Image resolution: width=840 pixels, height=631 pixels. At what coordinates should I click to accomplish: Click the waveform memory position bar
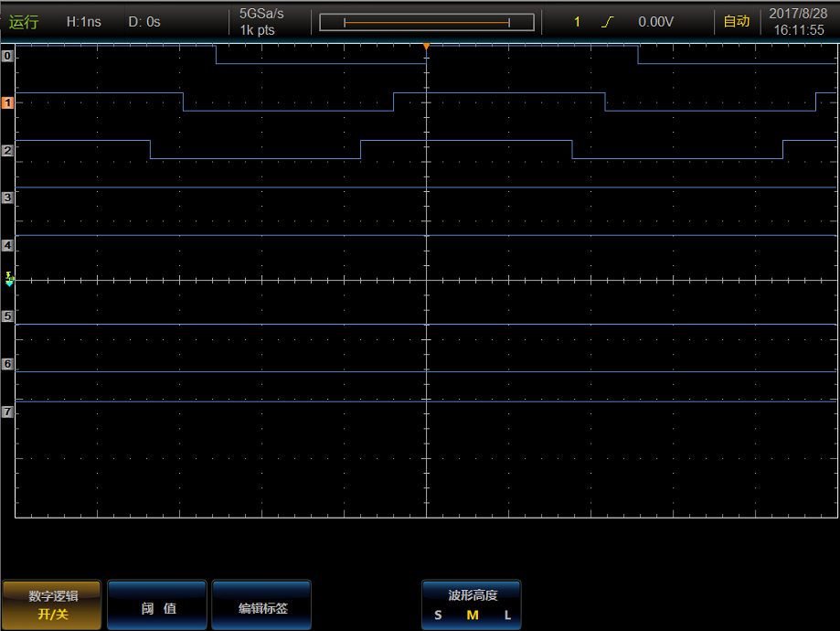point(427,23)
